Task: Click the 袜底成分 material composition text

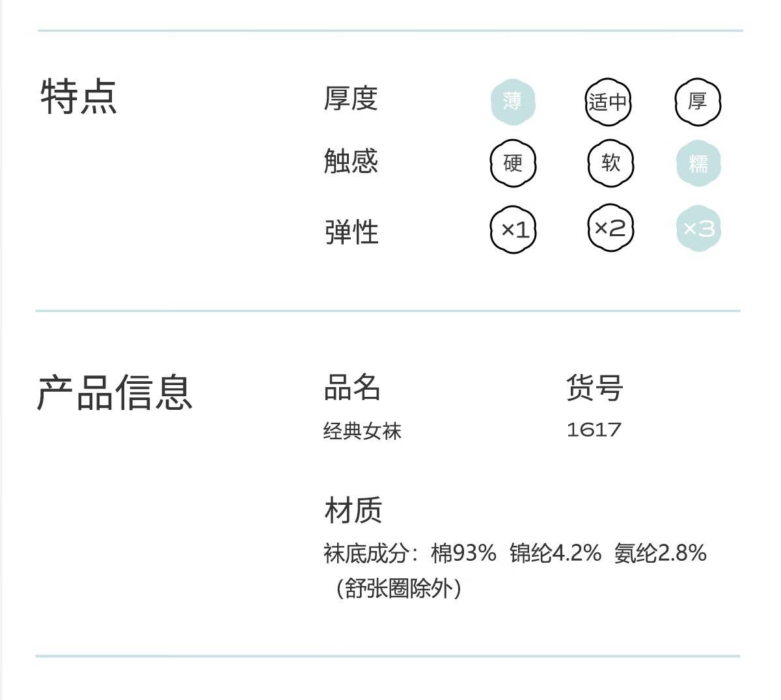Action: (x=515, y=571)
